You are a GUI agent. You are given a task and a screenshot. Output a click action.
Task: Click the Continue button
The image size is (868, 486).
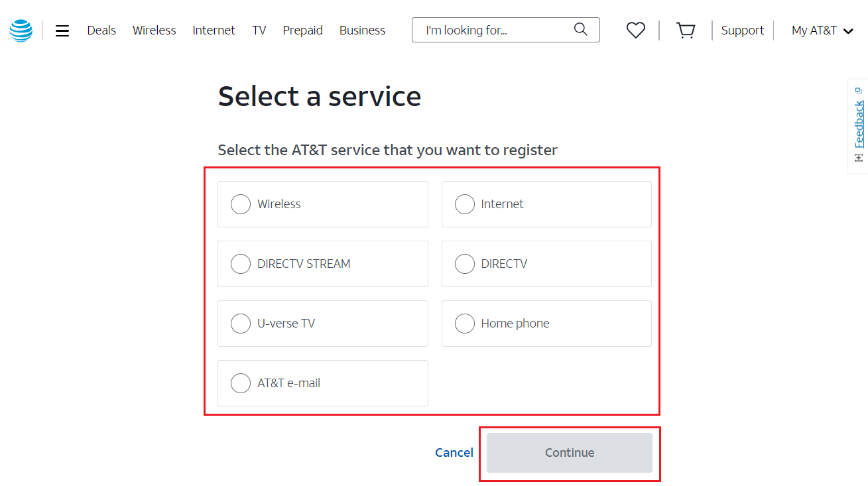coord(569,452)
